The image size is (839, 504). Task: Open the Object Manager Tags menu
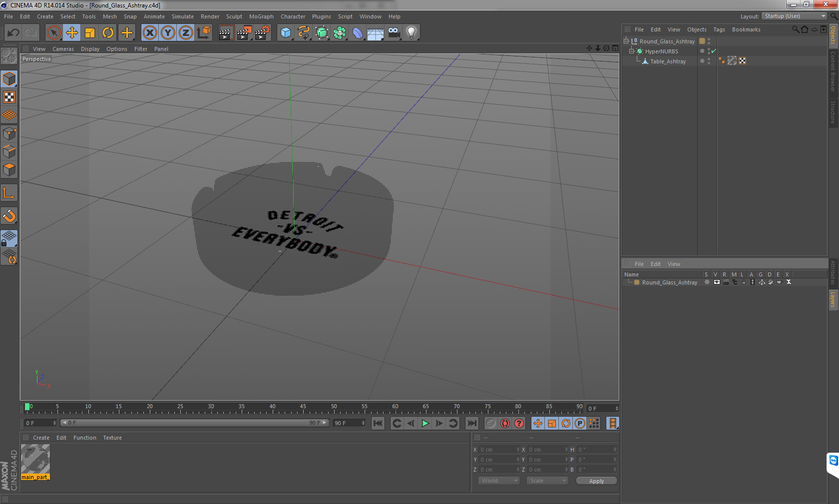[x=719, y=29]
